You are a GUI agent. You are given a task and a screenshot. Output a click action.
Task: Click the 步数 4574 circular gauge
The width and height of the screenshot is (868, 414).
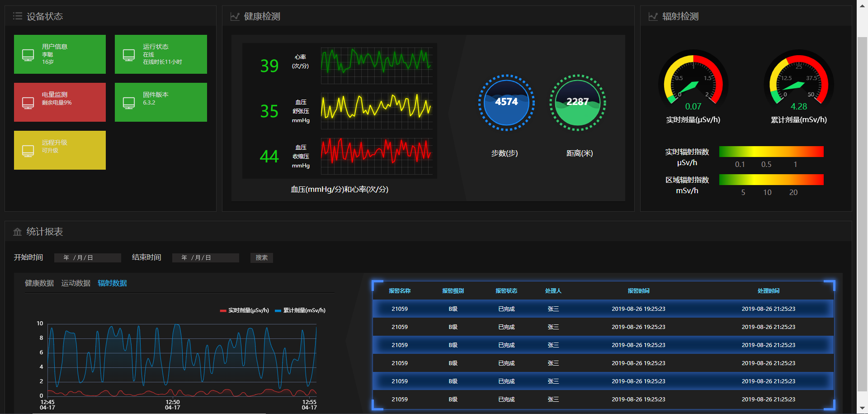pyautogui.click(x=506, y=103)
